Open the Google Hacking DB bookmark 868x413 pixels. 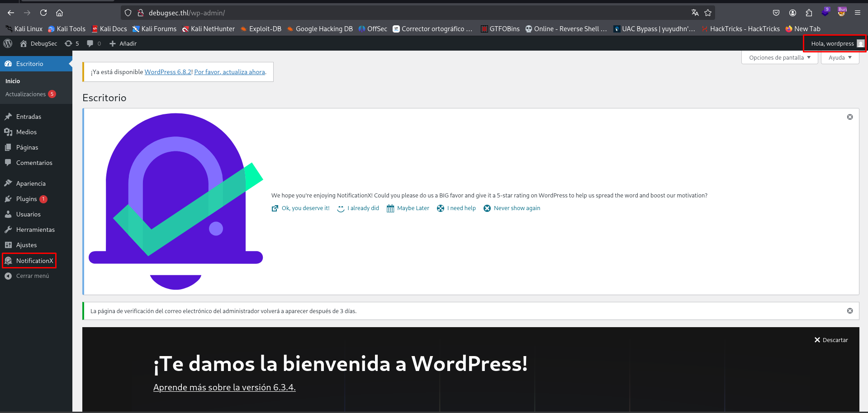[x=320, y=28]
